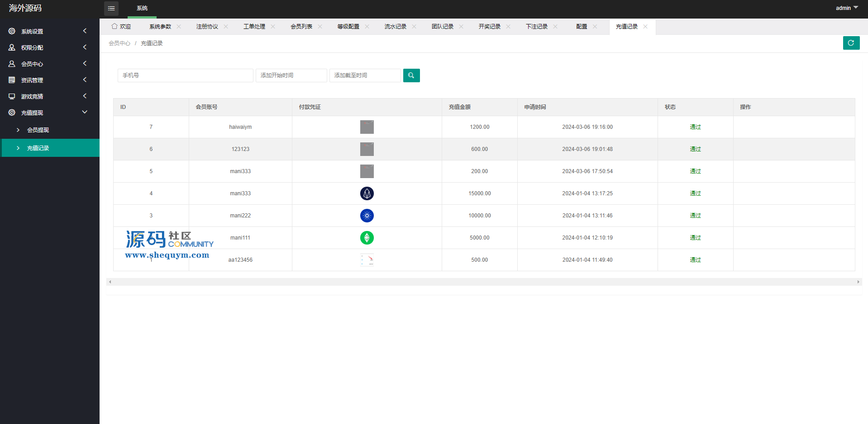This screenshot has height=424, width=868.
Task: Click the horizontal scrollbar left arrow
Action: [x=110, y=282]
